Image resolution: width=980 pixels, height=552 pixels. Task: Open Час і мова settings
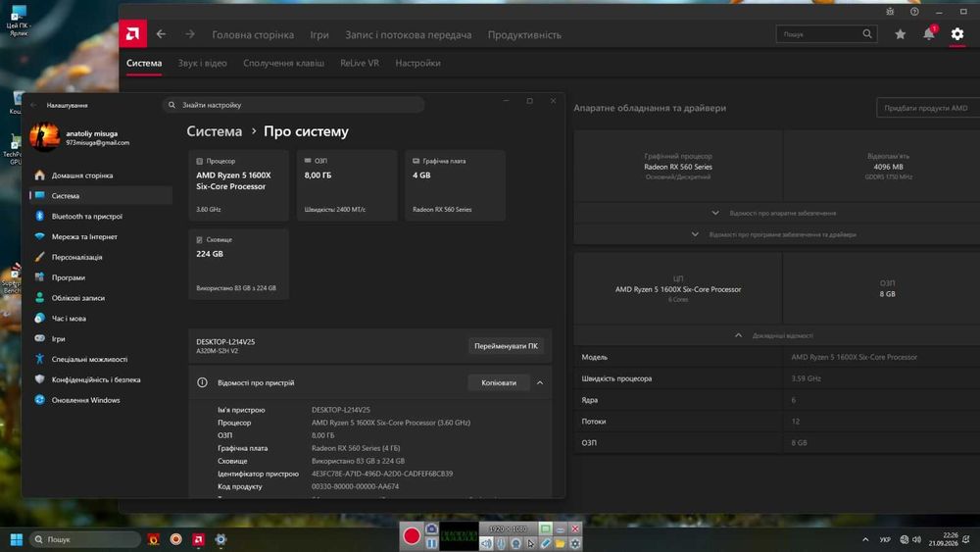[101, 319]
